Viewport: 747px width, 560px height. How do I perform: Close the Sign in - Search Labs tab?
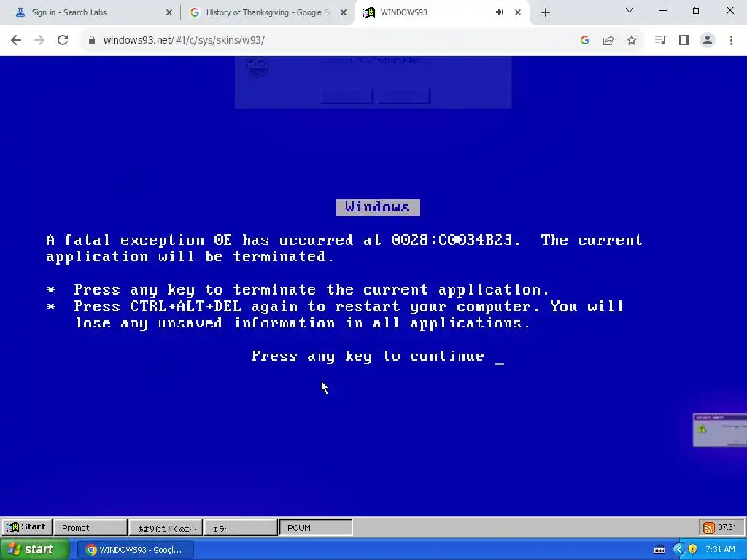(169, 12)
